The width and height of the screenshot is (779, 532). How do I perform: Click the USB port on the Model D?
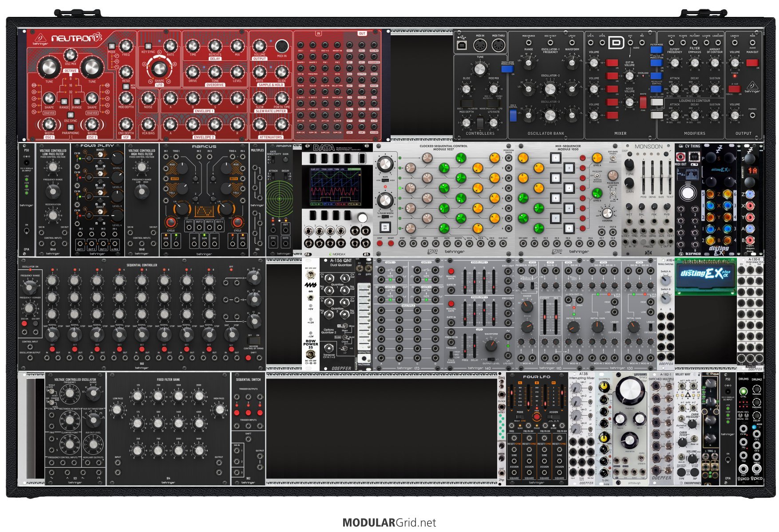[x=461, y=46]
